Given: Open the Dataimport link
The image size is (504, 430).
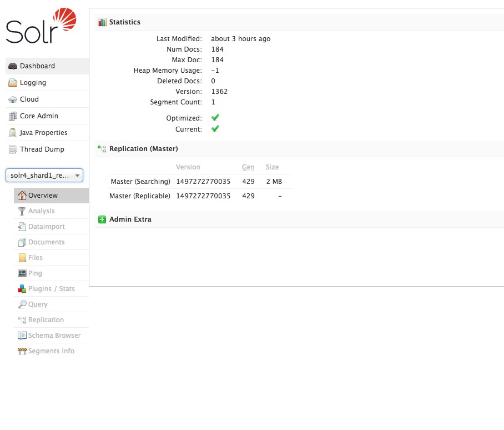Looking at the screenshot, I should pos(51,227).
